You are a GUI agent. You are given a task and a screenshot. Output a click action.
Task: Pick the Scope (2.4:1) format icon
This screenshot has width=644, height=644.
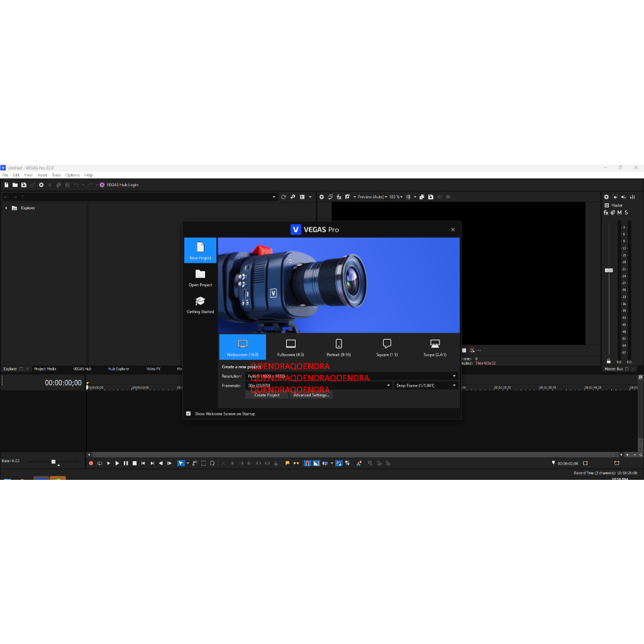tap(435, 344)
